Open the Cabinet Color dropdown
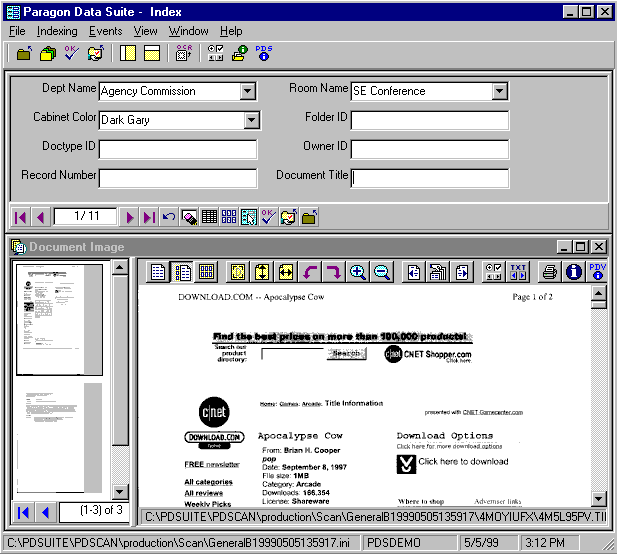The image size is (617, 554). tap(251, 121)
